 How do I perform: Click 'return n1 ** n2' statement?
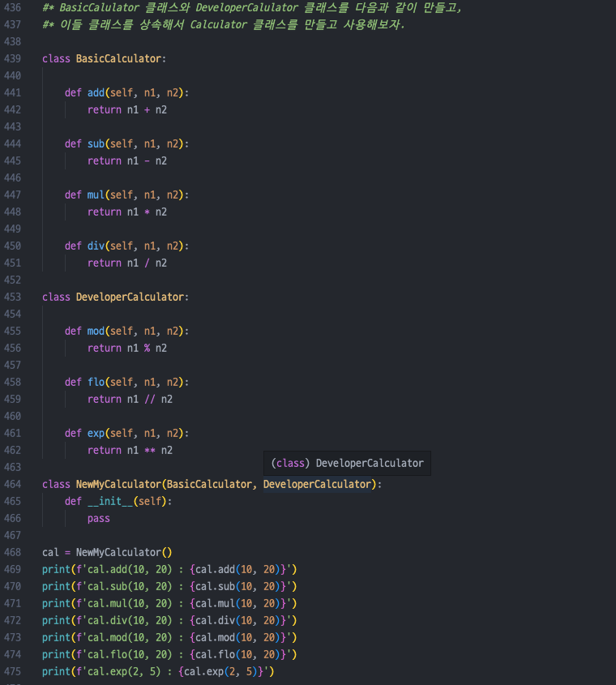coord(130,451)
